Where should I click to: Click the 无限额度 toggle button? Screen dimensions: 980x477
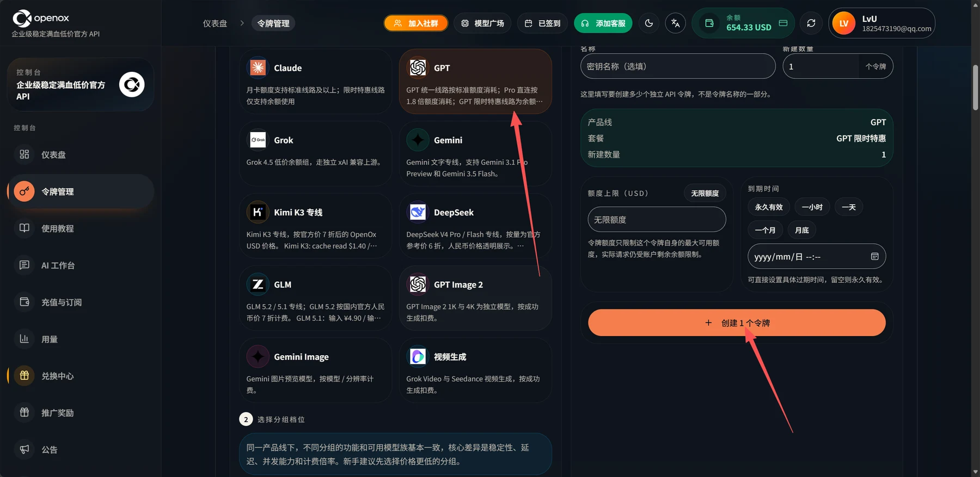[x=705, y=193]
